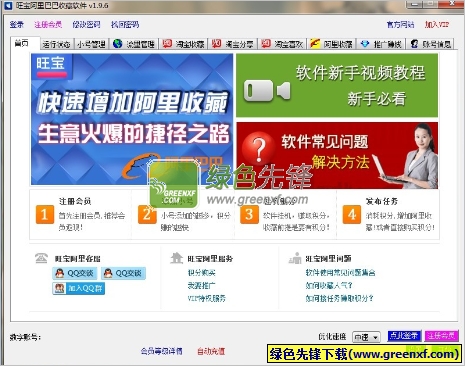Open the VIP特权服务 link
This screenshot has height=366, width=465.
[207, 298]
